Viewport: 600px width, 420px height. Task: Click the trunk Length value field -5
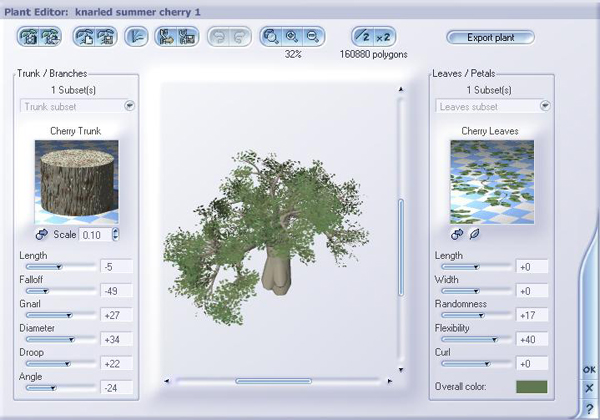click(x=117, y=266)
